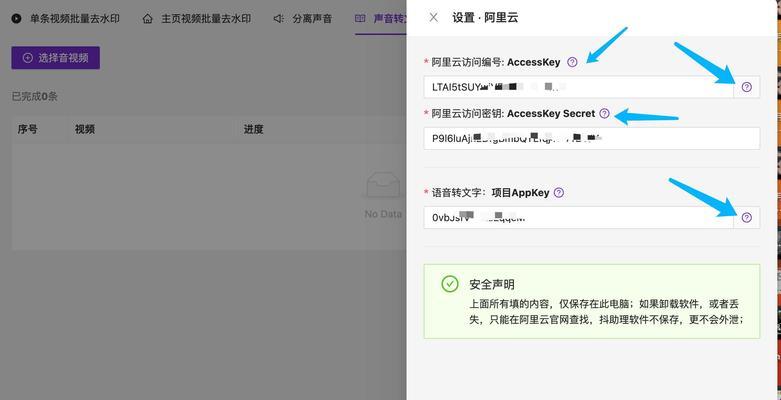781x400 pixels.
Task: Click the 安全声明 green check icon
Action: (450, 284)
